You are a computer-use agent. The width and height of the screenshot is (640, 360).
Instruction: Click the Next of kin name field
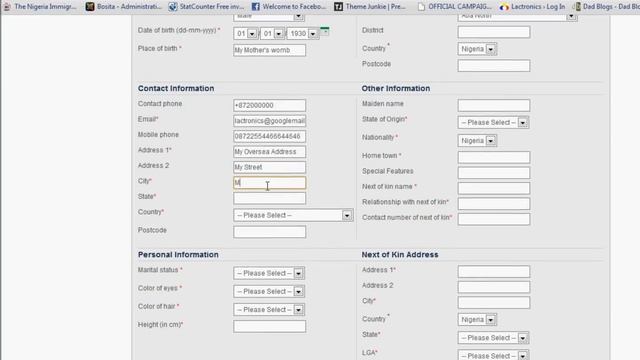(494, 188)
